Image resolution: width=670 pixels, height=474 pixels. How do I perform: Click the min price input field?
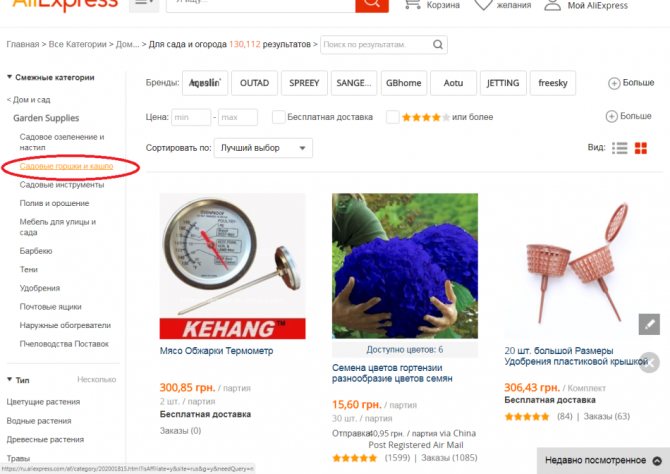[x=191, y=117]
